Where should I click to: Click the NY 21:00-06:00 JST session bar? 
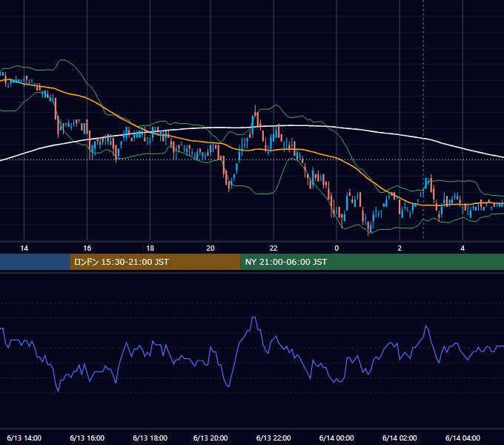tap(372, 262)
